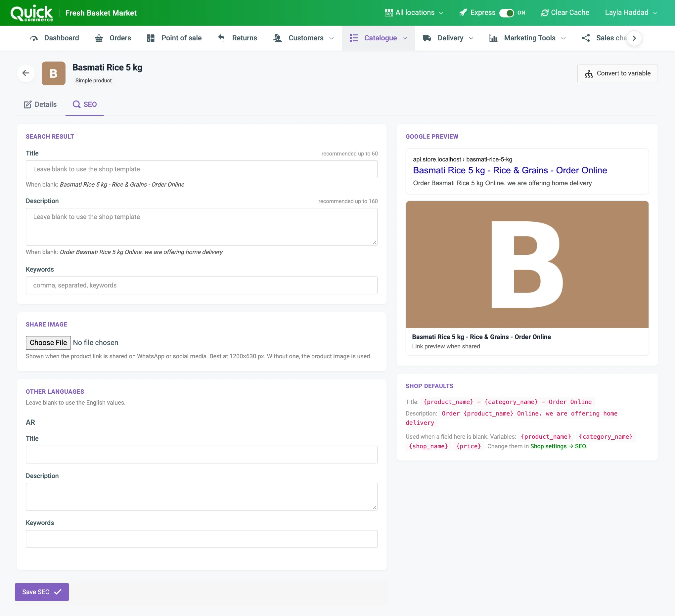
Task: Click the All locations store icon
Action: (x=389, y=13)
